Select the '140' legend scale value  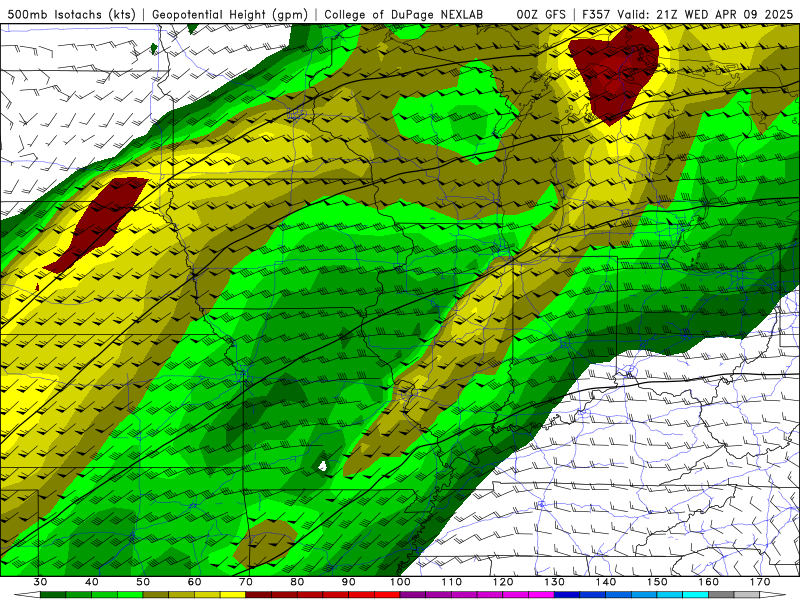point(606,582)
